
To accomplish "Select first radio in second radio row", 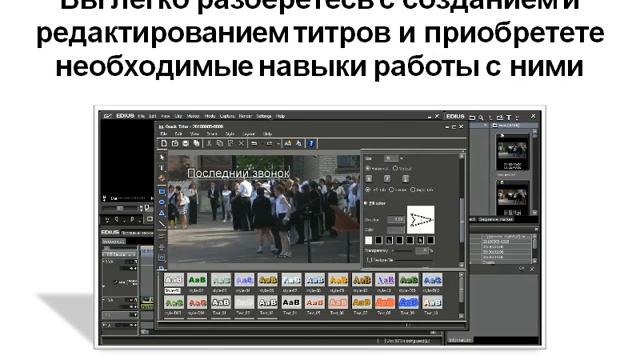I will [x=368, y=190].
